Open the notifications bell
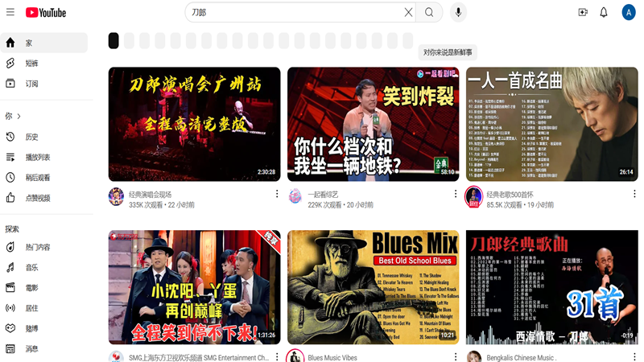The height and width of the screenshot is (362, 644). pyautogui.click(x=604, y=12)
